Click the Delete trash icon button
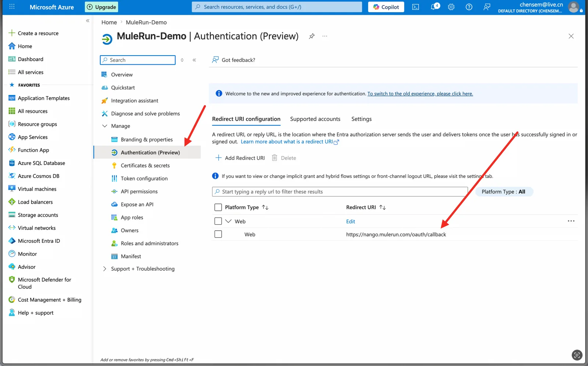 [284, 158]
